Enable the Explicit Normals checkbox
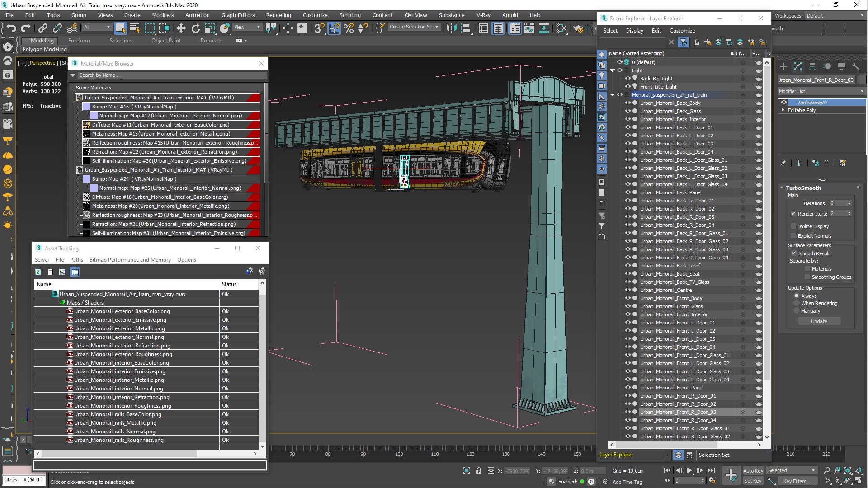This screenshot has width=868, height=488. coord(793,236)
